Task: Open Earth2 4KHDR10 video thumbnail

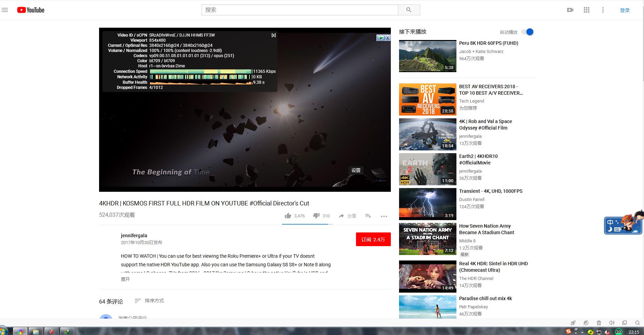Action: [428, 169]
